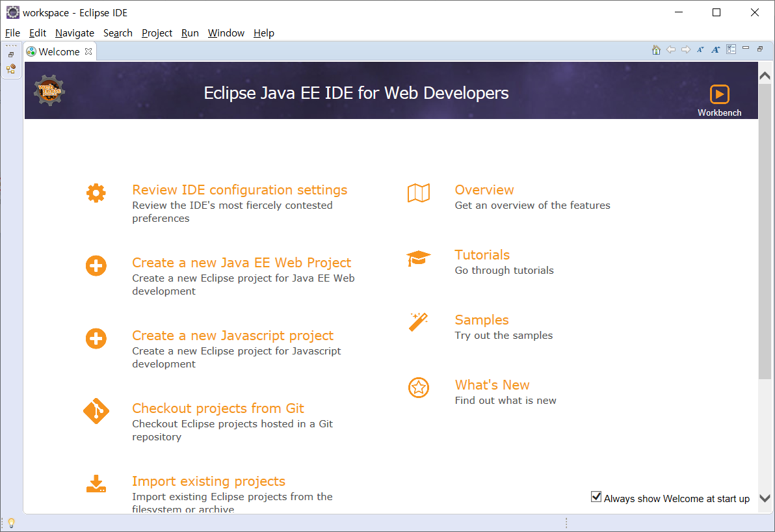Click the Tutorials graduation cap icon
This screenshot has width=775, height=532.
pyautogui.click(x=419, y=258)
